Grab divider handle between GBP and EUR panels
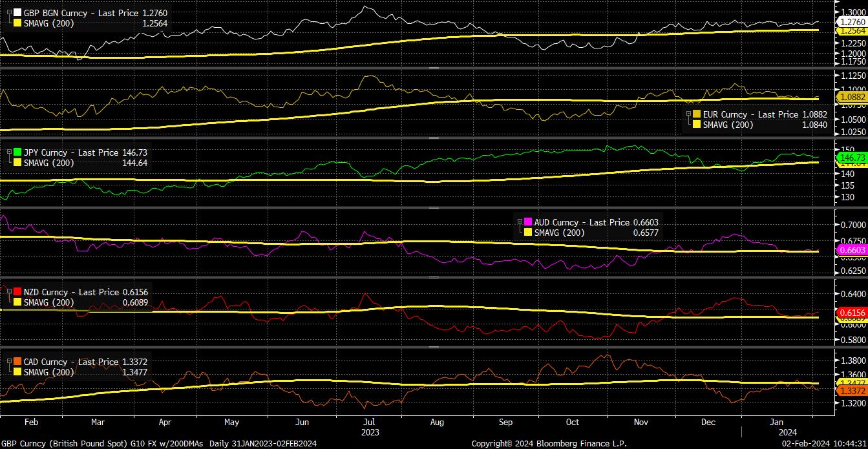Viewport: 868px width, 449px height. click(x=434, y=68)
